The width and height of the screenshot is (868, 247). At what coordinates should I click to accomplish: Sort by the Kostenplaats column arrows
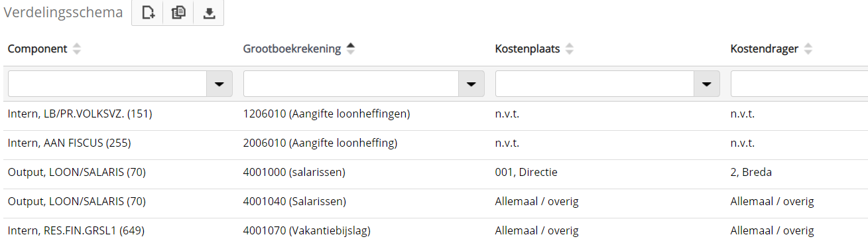point(570,49)
